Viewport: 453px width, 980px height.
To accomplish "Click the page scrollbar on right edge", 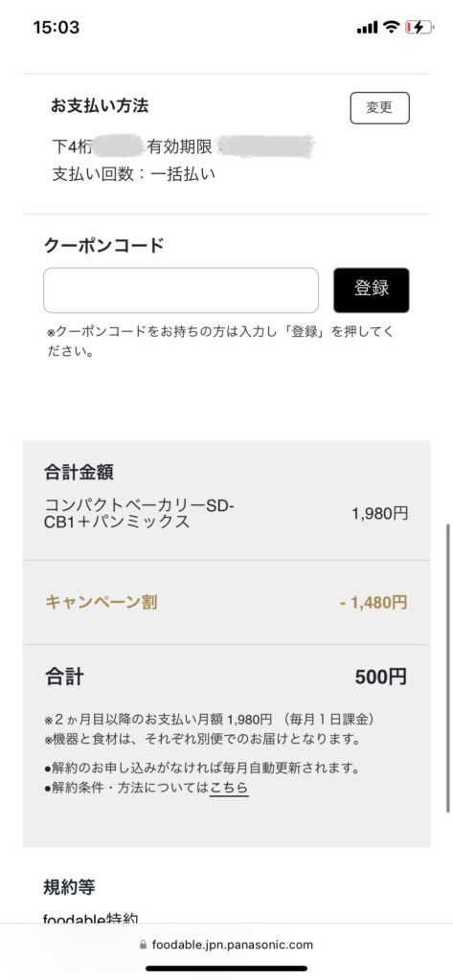I will (448, 669).
